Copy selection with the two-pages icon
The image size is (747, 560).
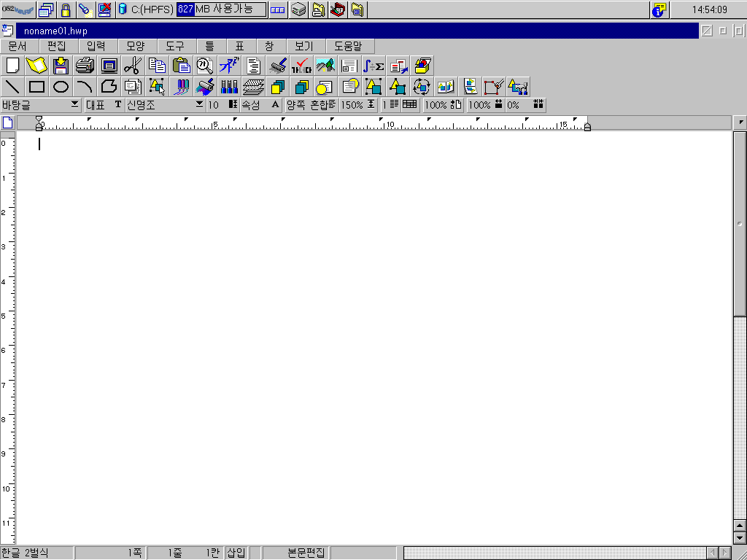(x=157, y=66)
